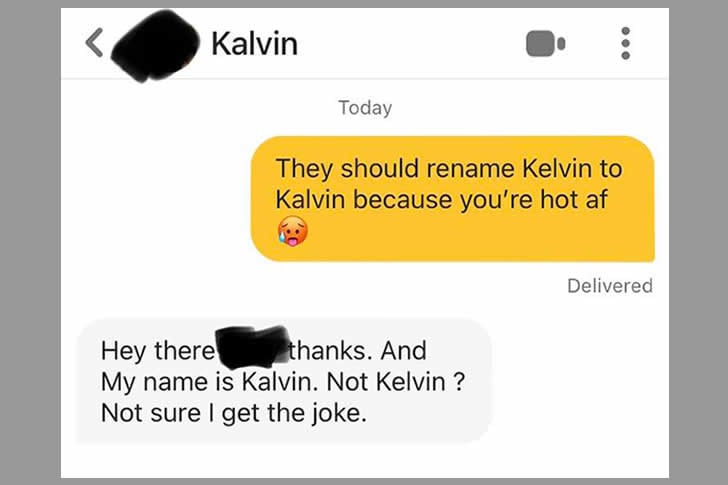Tap the words "Hey there" in reply
Image resolution: width=728 pixels, height=485 pixels.
click(157, 351)
